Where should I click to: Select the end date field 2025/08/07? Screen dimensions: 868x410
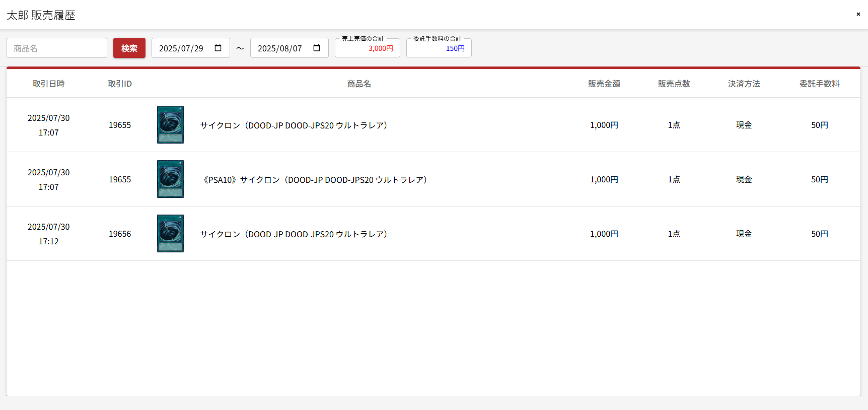290,48
